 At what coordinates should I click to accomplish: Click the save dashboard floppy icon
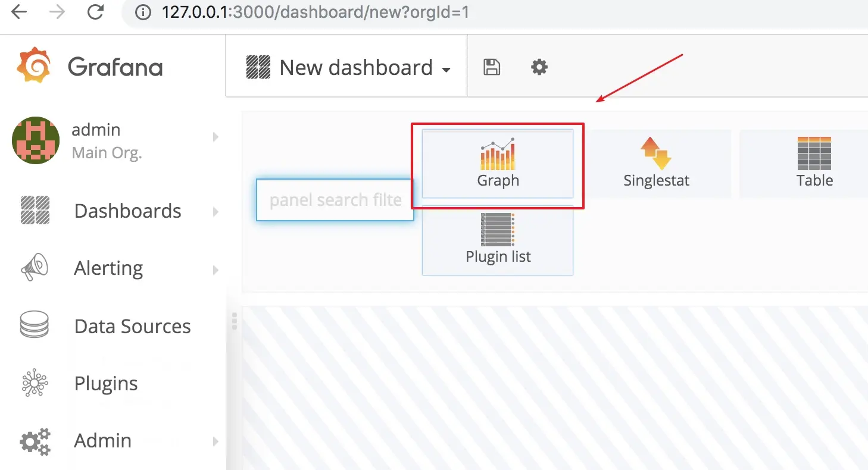pyautogui.click(x=492, y=67)
